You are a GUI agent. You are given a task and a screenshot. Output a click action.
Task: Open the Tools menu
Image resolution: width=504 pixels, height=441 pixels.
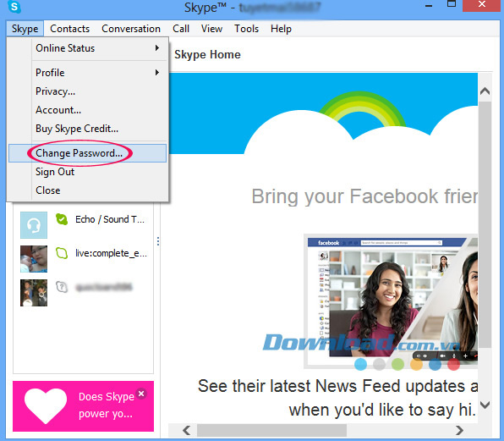(x=246, y=29)
